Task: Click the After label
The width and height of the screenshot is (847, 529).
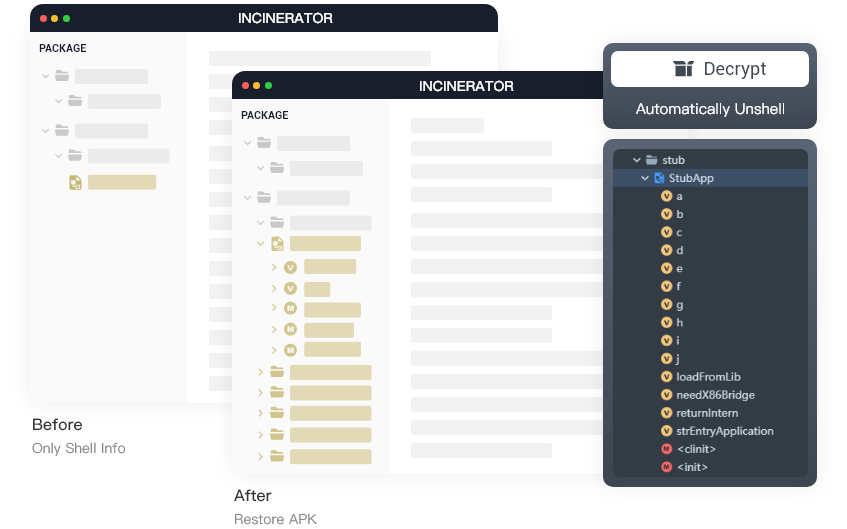Action: click(x=253, y=495)
